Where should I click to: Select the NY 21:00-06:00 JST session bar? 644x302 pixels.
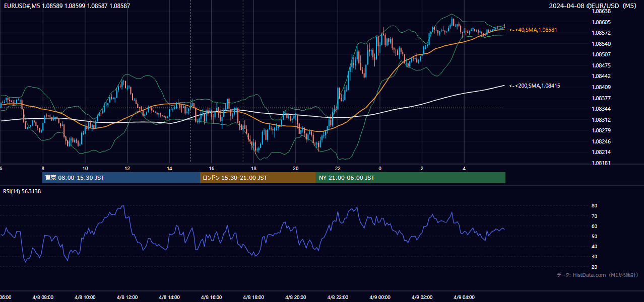coord(411,178)
